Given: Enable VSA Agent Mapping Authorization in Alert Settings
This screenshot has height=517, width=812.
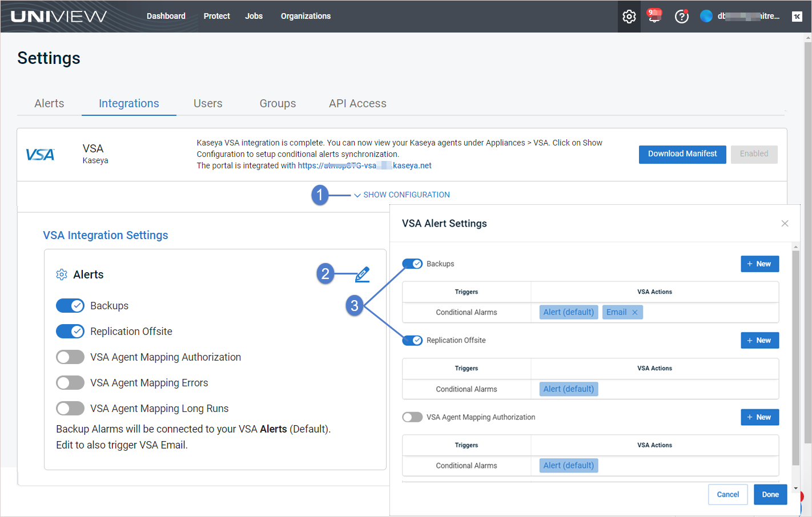Looking at the screenshot, I should 412,417.
